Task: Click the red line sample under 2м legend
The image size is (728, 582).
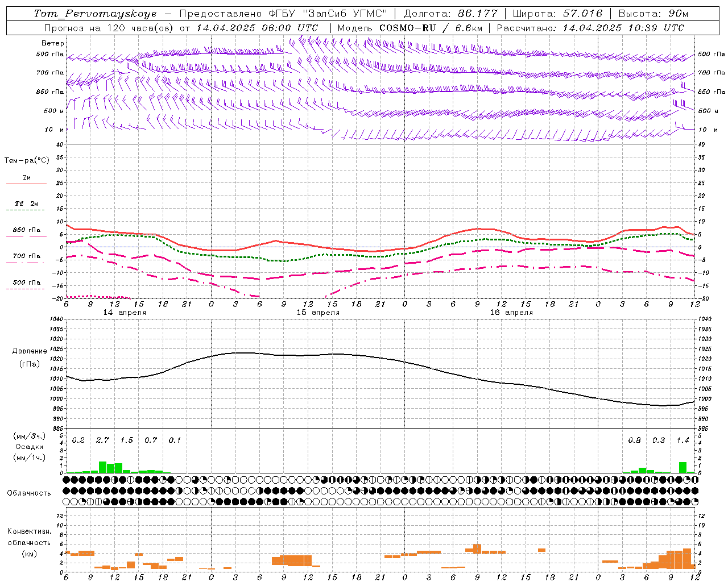Action: click(26, 184)
